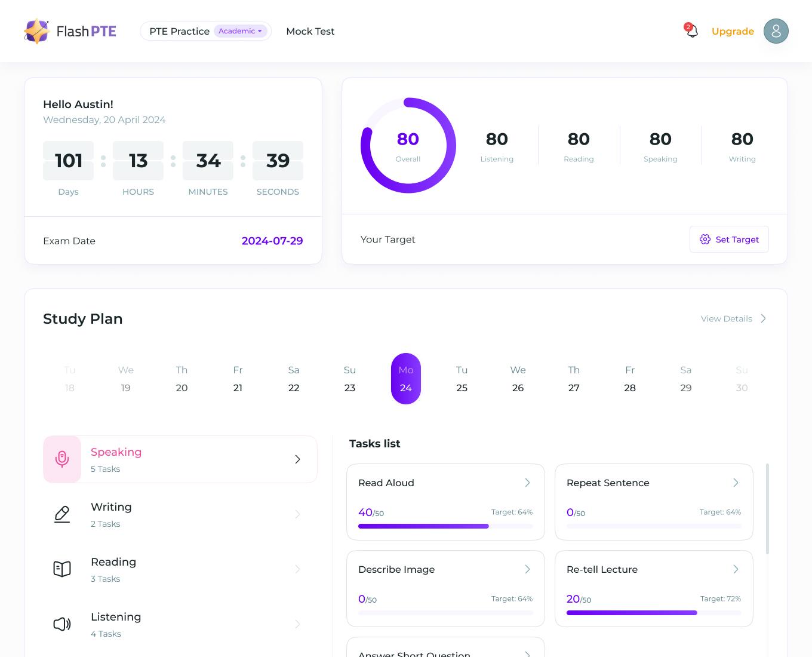Open the Mock Test menu item
The width and height of the screenshot is (812, 657).
[x=310, y=31]
